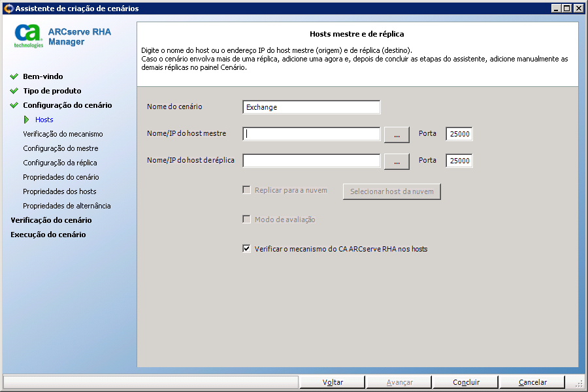Click the window resize grip corner
588x392 pixels.
click(579, 383)
